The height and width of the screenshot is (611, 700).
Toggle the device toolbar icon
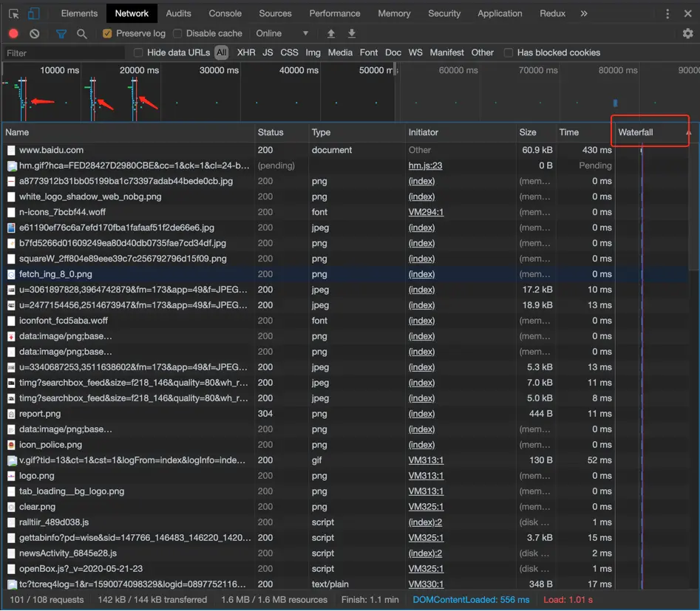point(34,13)
